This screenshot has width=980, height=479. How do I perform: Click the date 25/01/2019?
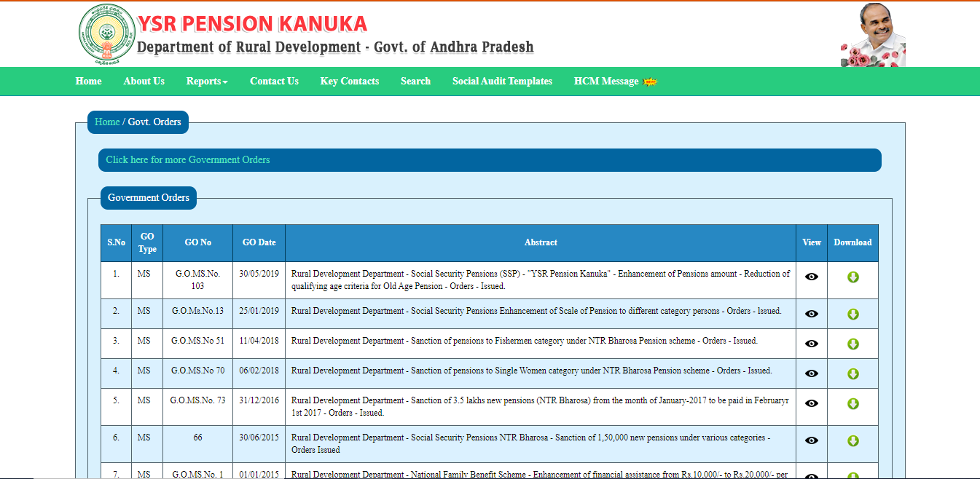tap(259, 311)
